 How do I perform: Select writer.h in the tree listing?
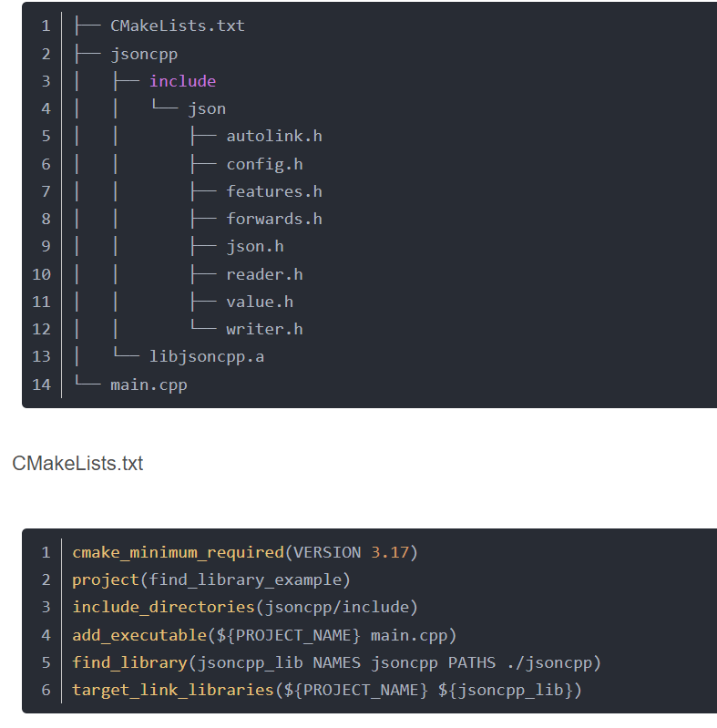[x=264, y=329]
